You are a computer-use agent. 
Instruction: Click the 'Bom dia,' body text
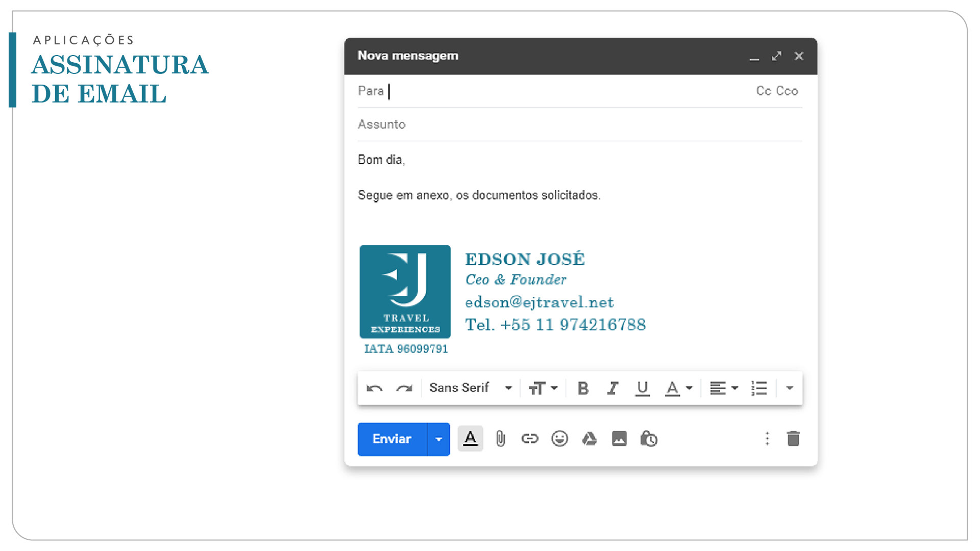(x=381, y=160)
